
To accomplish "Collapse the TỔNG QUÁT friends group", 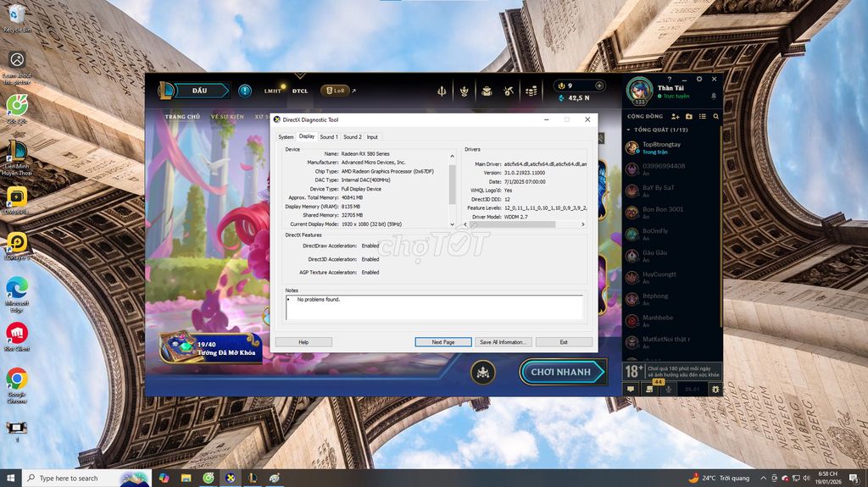I will click(629, 130).
